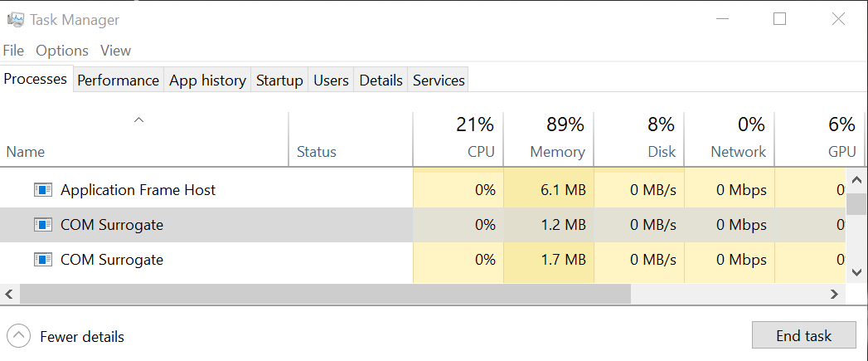Image resolution: width=868 pixels, height=361 pixels.
Task: Click the last COM Surrogate row icon
Action: click(x=42, y=259)
